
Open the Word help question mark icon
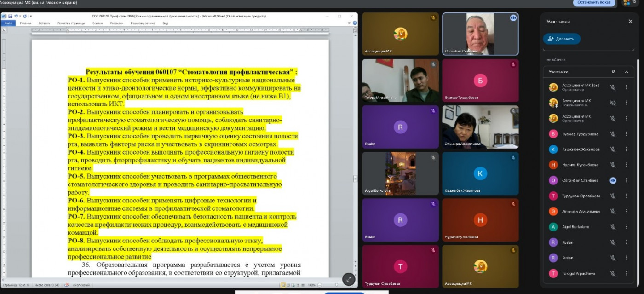[x=356, y=23]
